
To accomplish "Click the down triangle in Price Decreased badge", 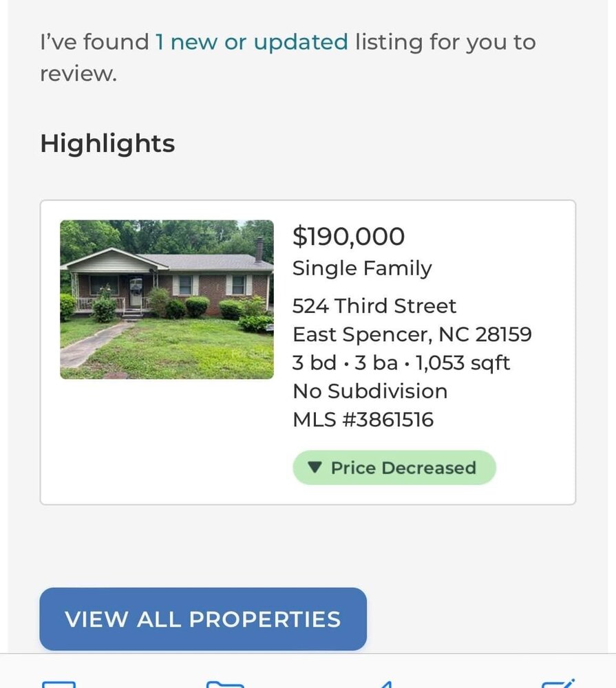I will 315,468.
